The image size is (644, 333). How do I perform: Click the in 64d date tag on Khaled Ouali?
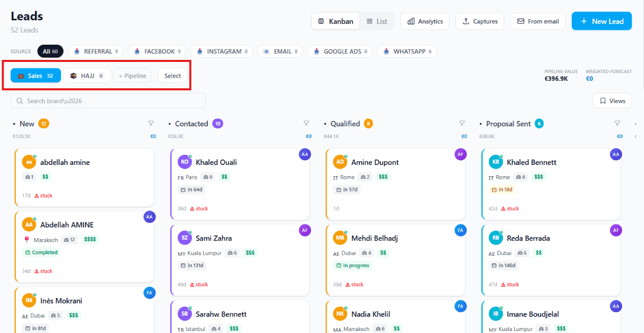tap(191, 189)
